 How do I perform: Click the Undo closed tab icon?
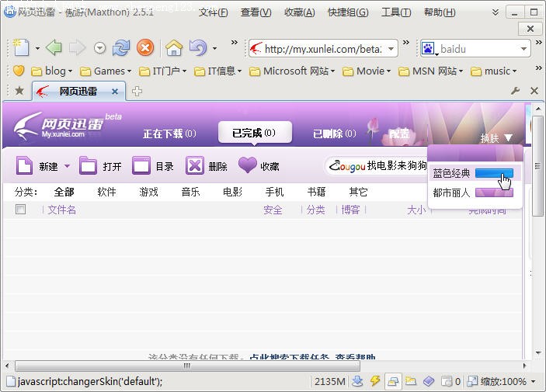(x=198, y=48)
